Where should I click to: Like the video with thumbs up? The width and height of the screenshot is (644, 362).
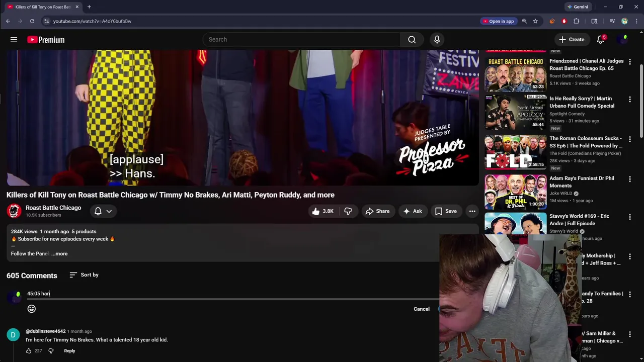coord(323,211)
